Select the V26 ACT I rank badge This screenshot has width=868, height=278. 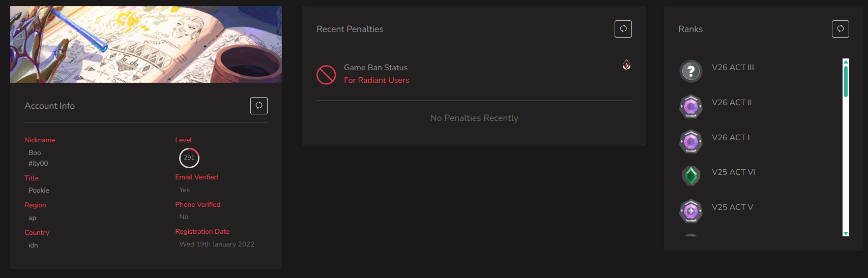point(691,141)
